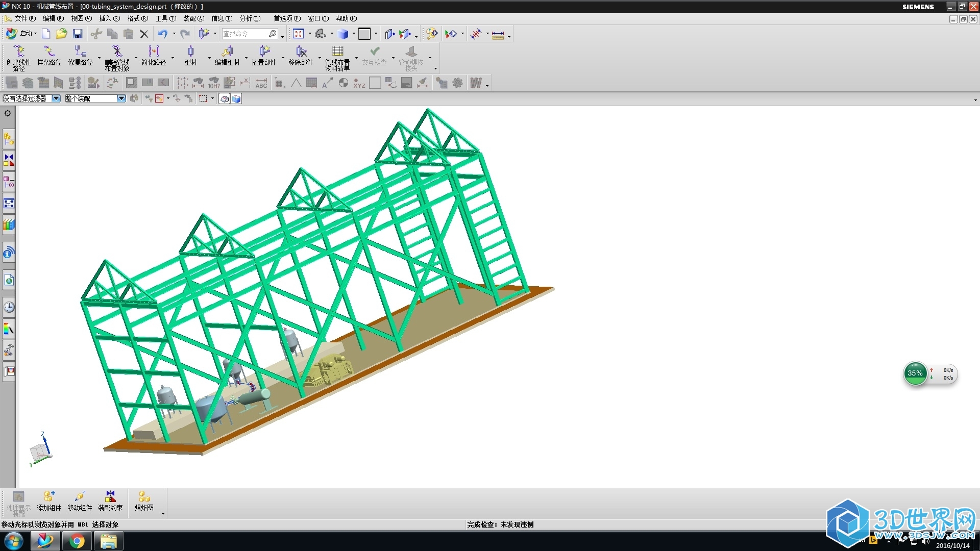Click the Add Component button (添加组件)
The width and height of the screenshot is (980, 551).
[49, 501]
